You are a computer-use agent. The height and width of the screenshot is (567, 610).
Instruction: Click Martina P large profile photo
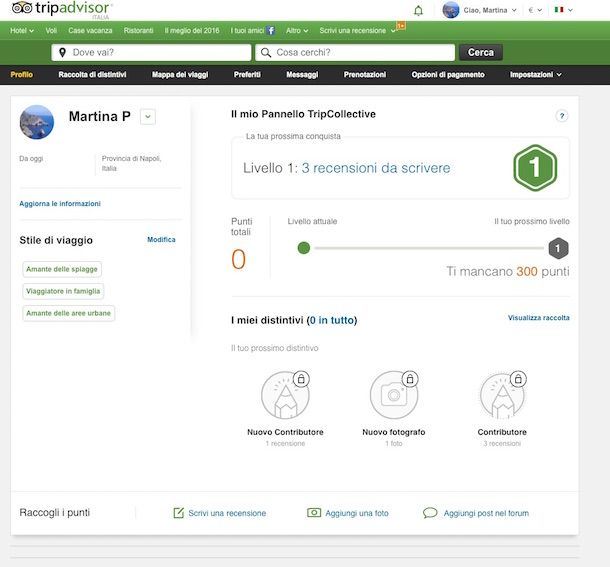tap(37, 122)
